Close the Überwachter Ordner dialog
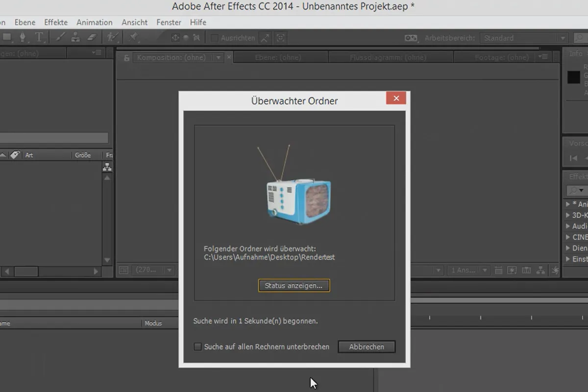The width and height of the screenshot is (588, 392). click(x=396, y=98)
